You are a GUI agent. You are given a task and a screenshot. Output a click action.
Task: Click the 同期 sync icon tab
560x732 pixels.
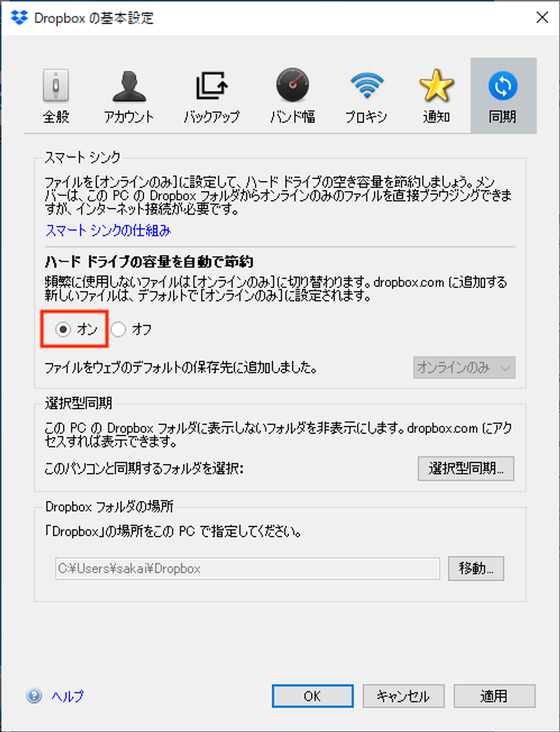tap(503, 86)
